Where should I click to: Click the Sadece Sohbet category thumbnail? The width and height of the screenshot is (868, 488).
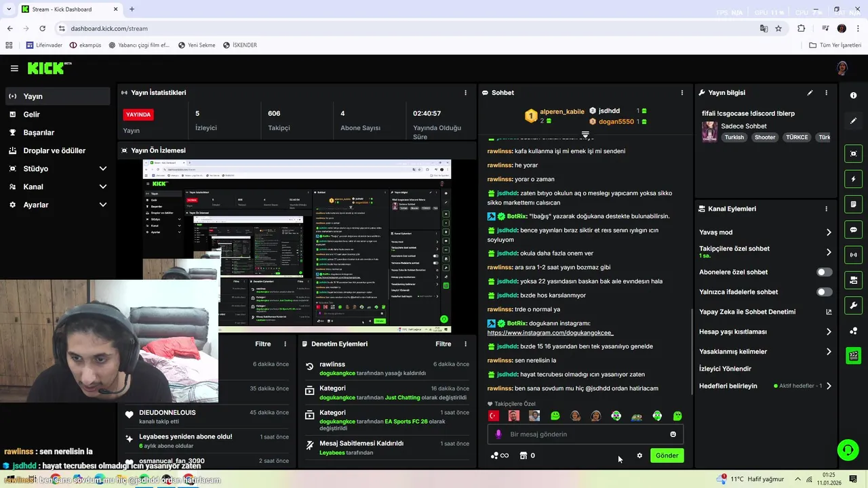(709, 131)
